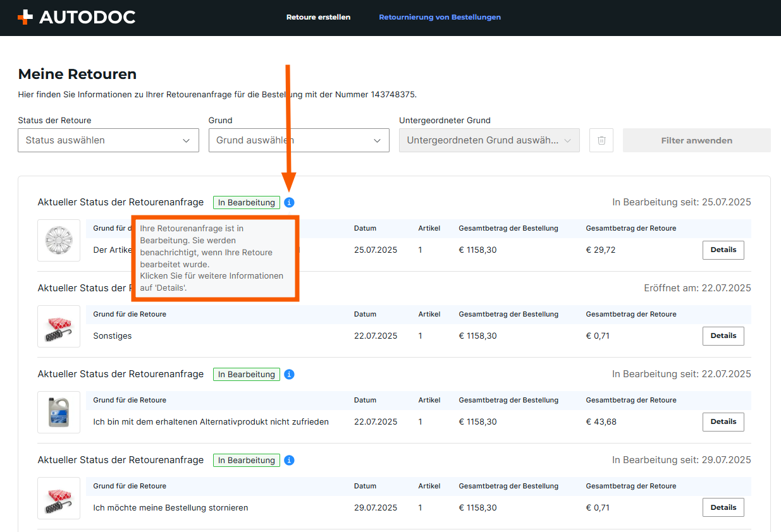
Task: Open coil spring thumbnail in cancellation return
Action: (59, 498)
